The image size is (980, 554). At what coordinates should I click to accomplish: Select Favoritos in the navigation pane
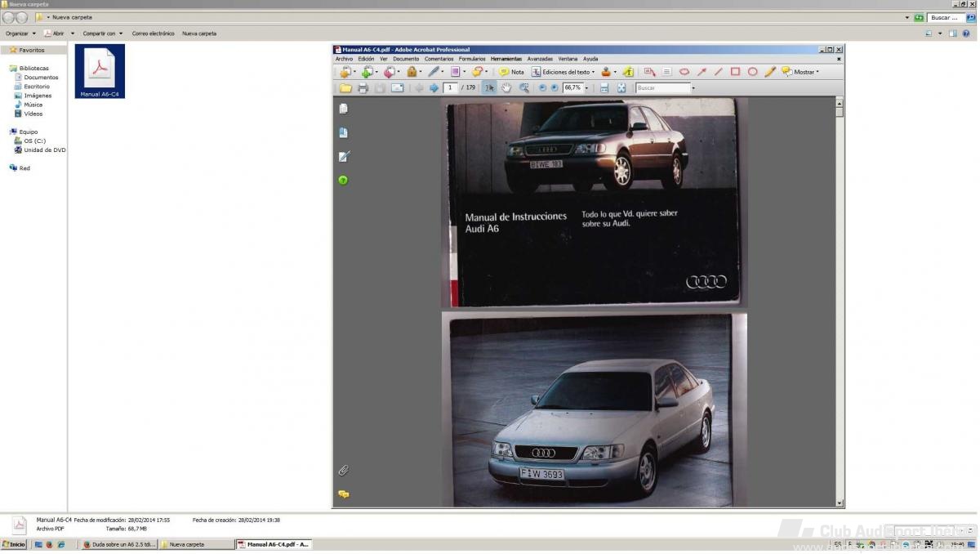[32, 50]
